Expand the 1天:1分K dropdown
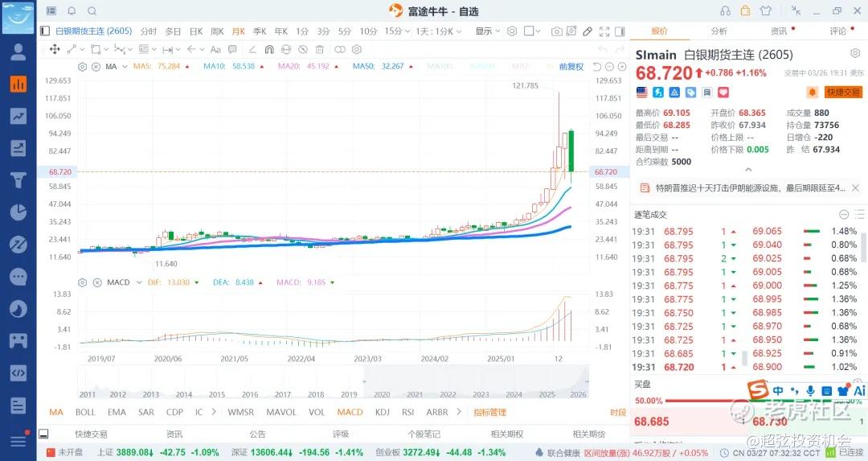 pos(439,31)
